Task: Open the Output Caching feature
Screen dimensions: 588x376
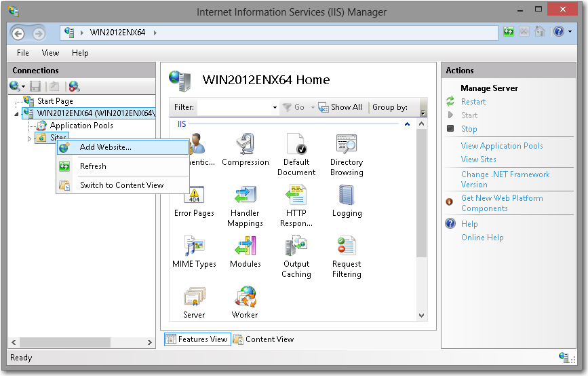Action: (x=296, y=257)
